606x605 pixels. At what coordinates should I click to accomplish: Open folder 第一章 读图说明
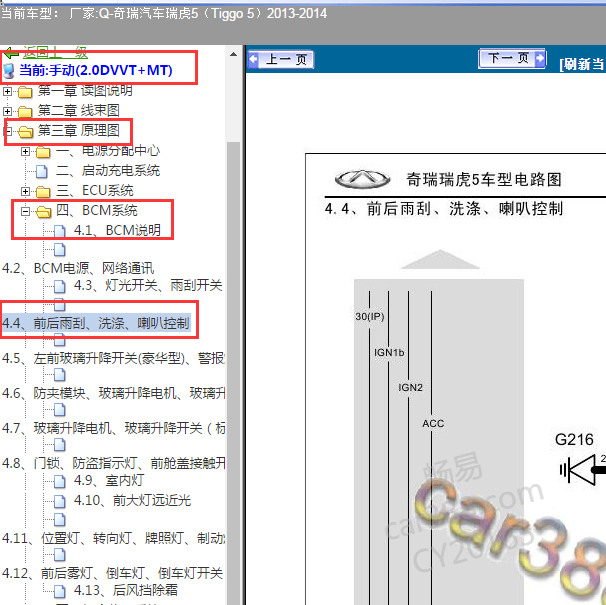coord(85,91)
